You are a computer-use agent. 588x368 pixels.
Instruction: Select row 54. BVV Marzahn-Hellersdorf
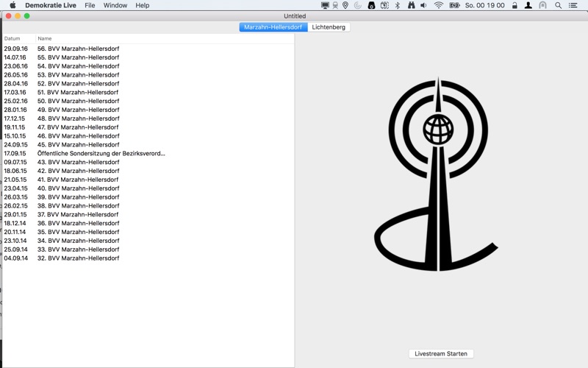tap(148, 66)
